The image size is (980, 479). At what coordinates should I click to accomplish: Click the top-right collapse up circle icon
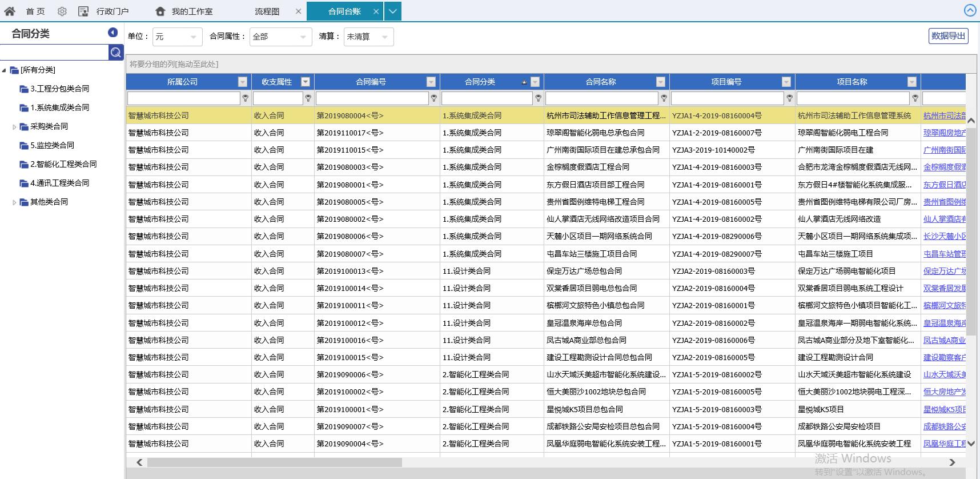(970, 10)
